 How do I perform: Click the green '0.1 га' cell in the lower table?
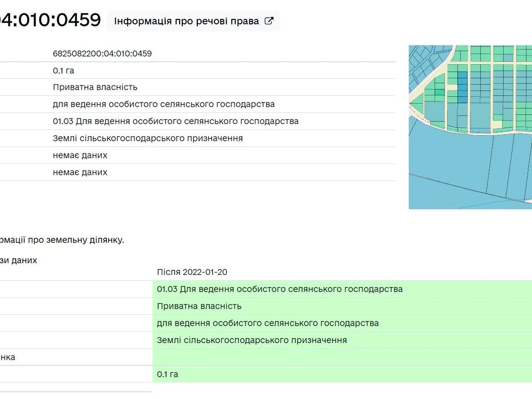click(x=167, y=375)
